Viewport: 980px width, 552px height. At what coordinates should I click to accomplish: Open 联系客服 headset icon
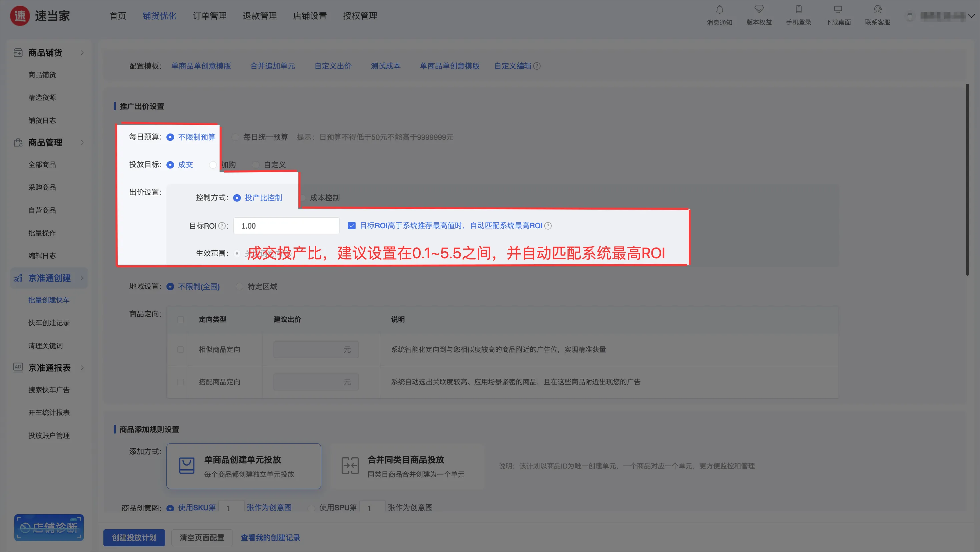[x=877, y=10]
